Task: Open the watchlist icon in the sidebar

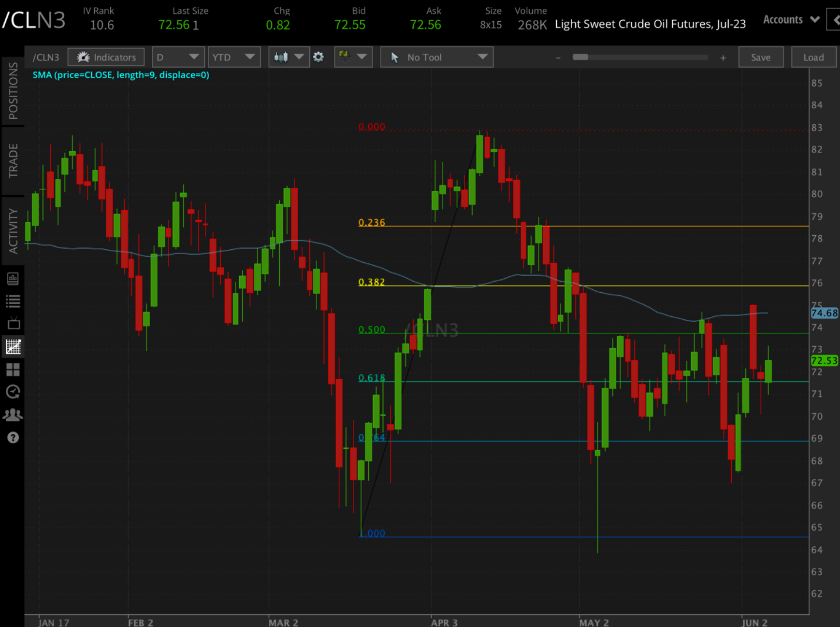Action: (13, 300)
